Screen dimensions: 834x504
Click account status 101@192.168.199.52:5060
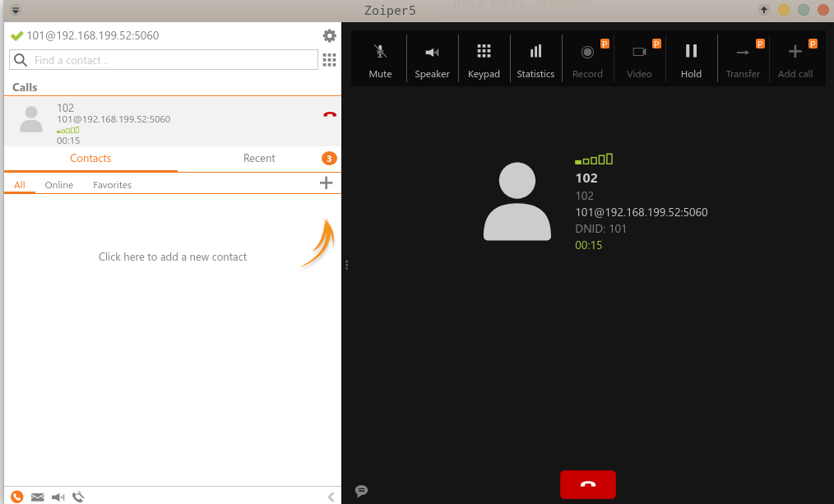[93, 35]
